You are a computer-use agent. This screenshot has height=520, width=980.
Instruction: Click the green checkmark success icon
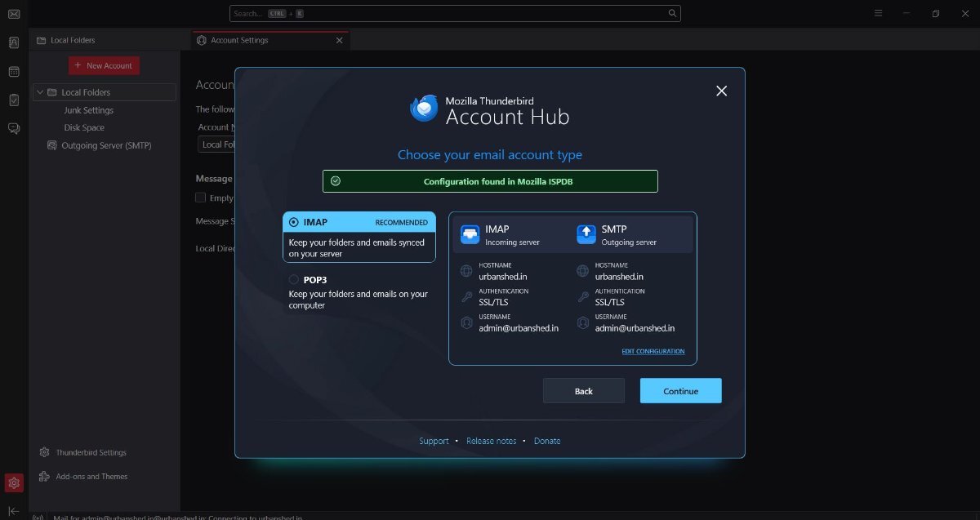pyautogui.click(x=336, y=181)
